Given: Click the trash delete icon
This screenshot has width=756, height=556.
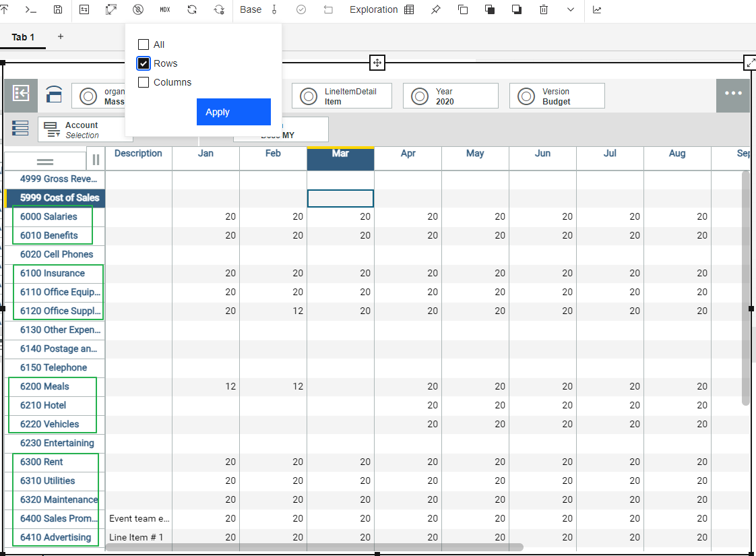Looking at the screenshot, I should 544,9.
